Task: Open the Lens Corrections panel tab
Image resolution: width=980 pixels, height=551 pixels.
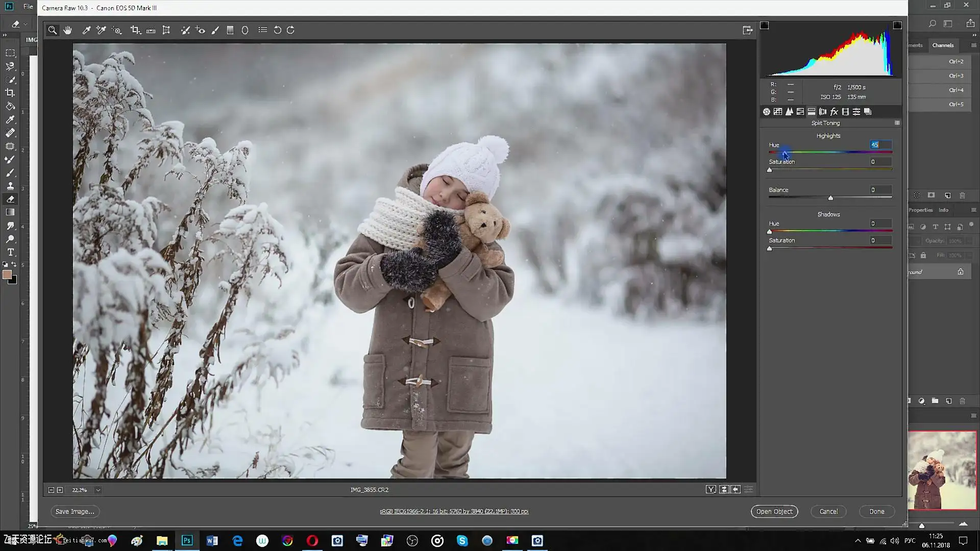Action: pyautogui.click(x=823, y=112)
